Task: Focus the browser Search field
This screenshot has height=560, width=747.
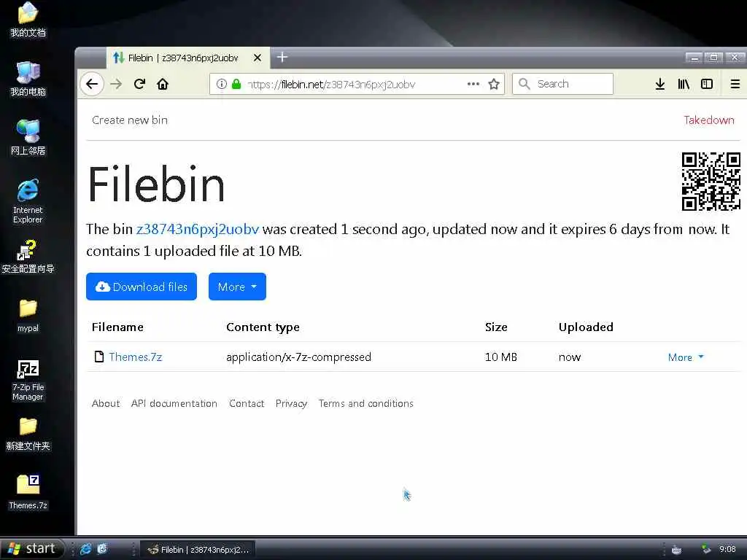Action: [562, 84]
